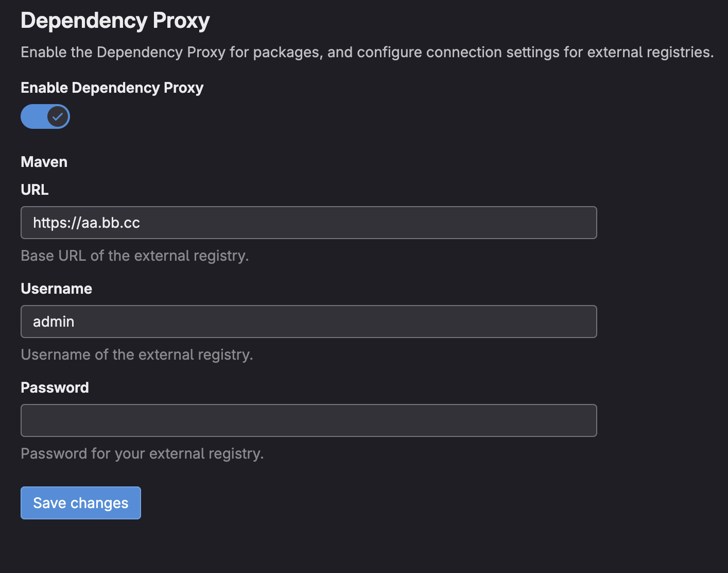Focus the Maven URL input field
Viewport: 728px width, 573px height.
pyautogui.click(x=309, y=223)
